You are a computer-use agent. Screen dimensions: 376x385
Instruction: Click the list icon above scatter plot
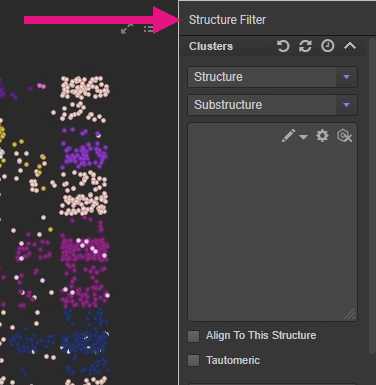pyautogui.click(x=149, y=29)
